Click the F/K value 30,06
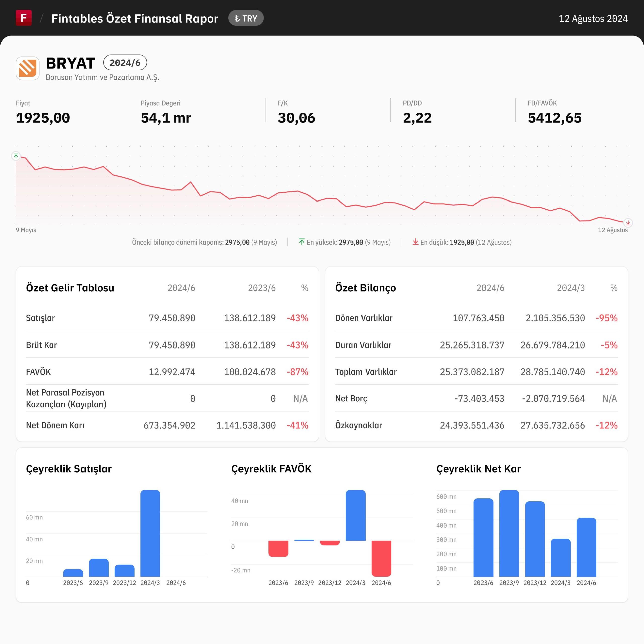Screen dimensions: 644x644 296,118
